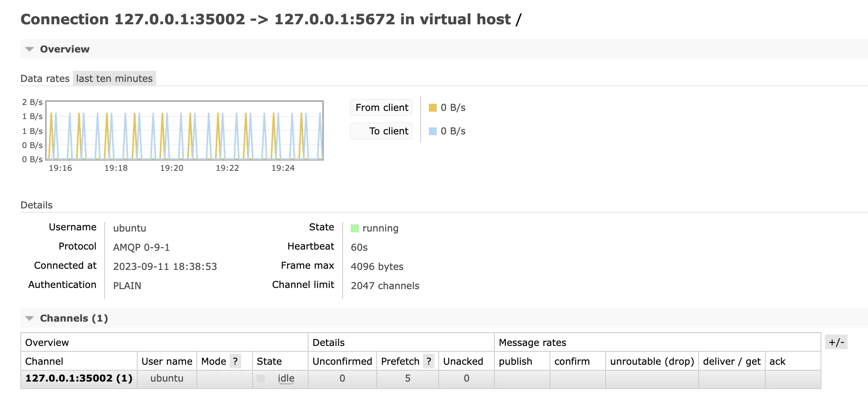Image resolution: width=868 pixels, height=398 pixels.
Task: Click the 60s heartbeat value
Action: coord(359,248)
